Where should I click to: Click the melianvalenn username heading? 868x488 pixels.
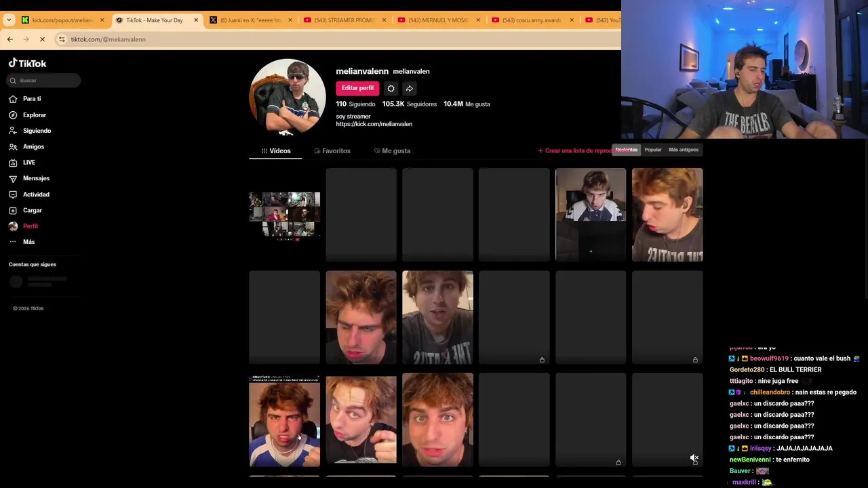tap(362, 71)
